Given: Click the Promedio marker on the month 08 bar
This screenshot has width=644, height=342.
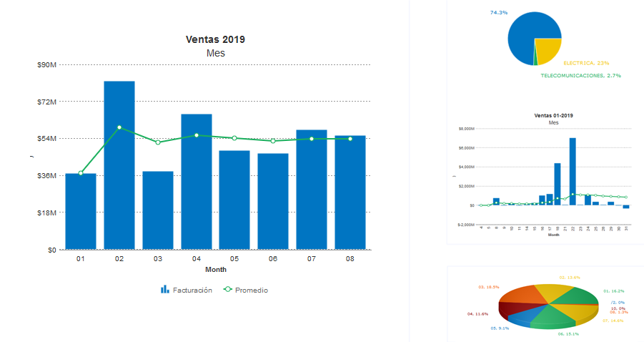Looking at the screenshot, I should pyautogui.click(x=350, y=139).
